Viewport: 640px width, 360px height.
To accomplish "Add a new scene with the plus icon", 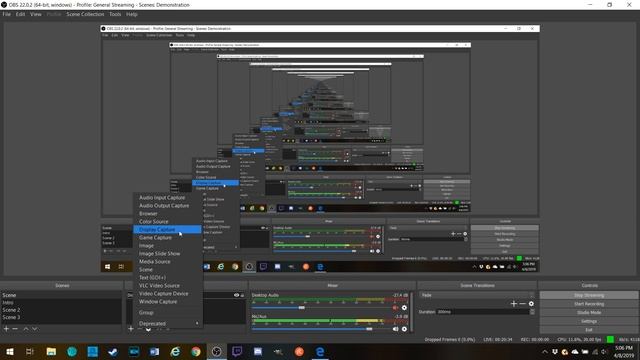I will 6,329.
